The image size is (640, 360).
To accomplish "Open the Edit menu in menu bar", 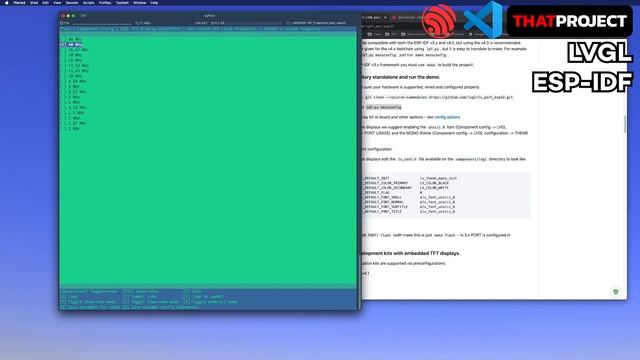I will coord(45,2).
